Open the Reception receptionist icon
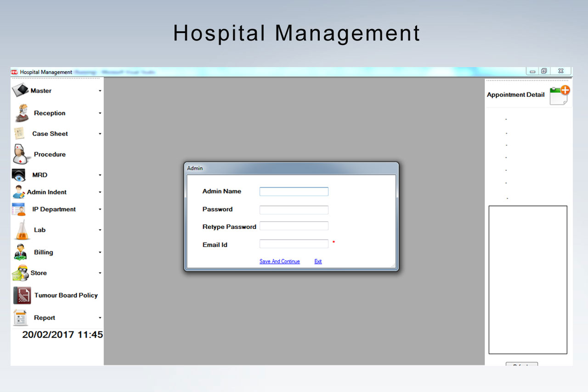Viewport: 588px width, 392px height. pyautogui.click(x=22, y=113)
